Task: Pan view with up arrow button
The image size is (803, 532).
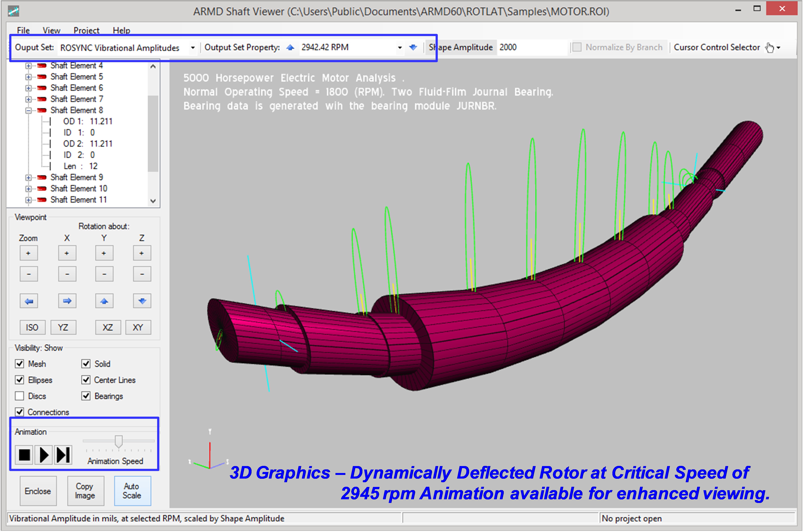Action: coord(104,301)
